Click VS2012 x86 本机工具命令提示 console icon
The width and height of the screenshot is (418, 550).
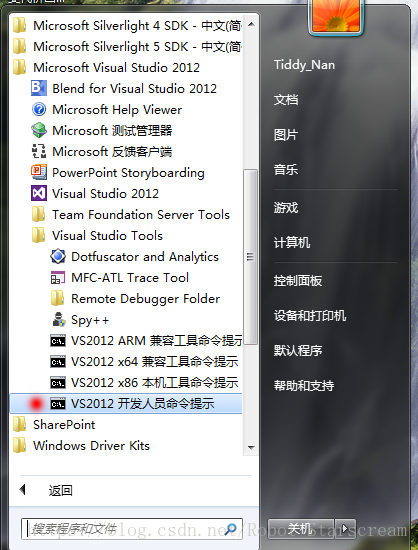tap(58, 383)
